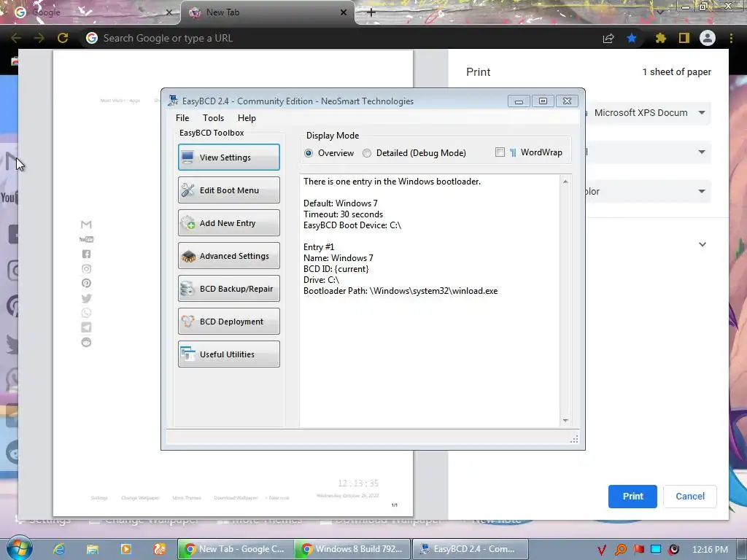
Task: Toggle Chrome side panel icon
Action: 684,38
